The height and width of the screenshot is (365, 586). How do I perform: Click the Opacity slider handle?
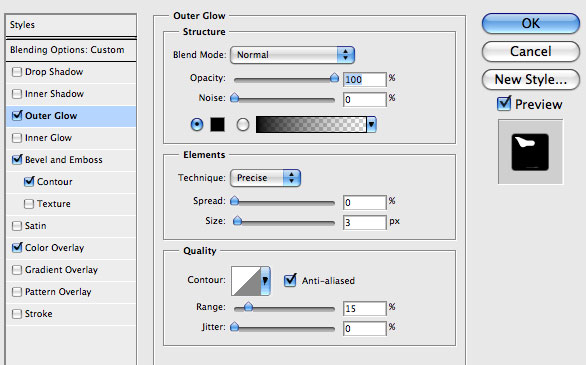(x=334, y=78)
